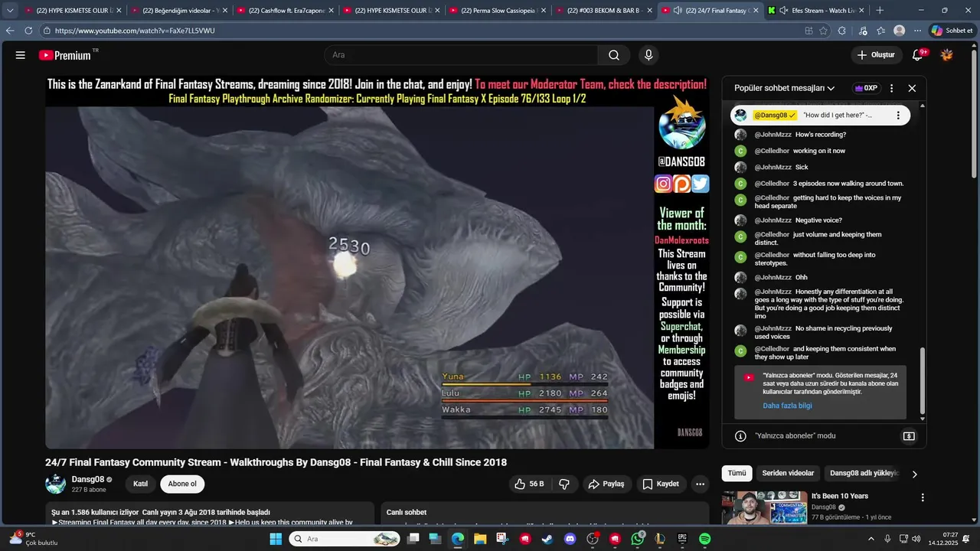The image size is (980, 551).
Task: Open the YouTube account avatar menu
Action: (x=947, y=55)
